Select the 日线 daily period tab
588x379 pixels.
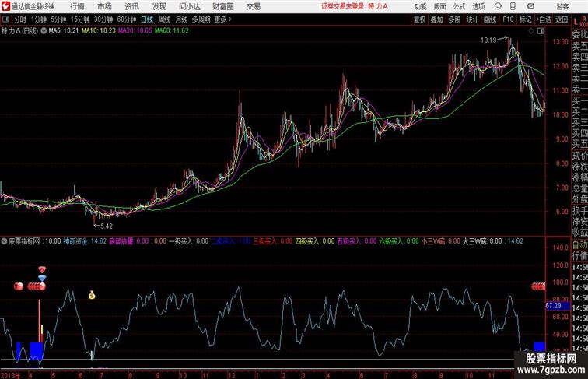coord(147,19)
